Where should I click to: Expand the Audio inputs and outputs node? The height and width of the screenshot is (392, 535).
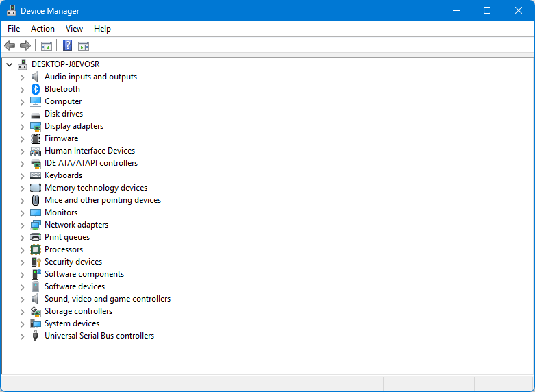22,77
